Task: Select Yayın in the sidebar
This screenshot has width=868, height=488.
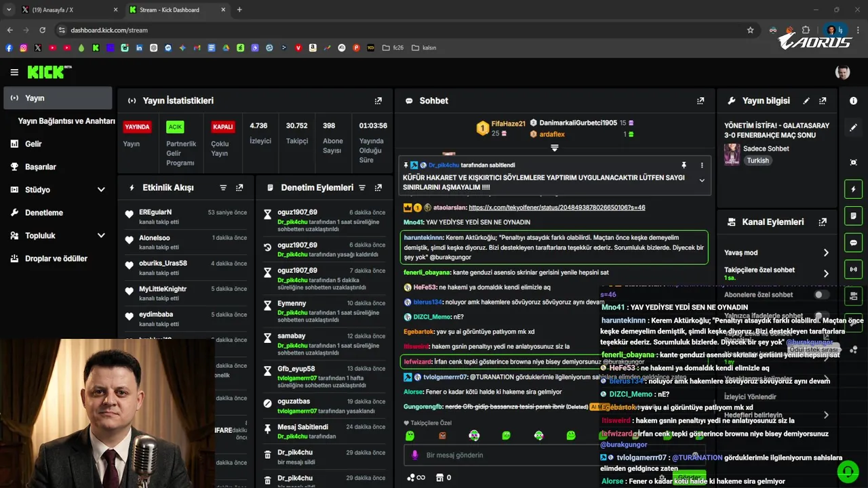Action: coord(58,98)
